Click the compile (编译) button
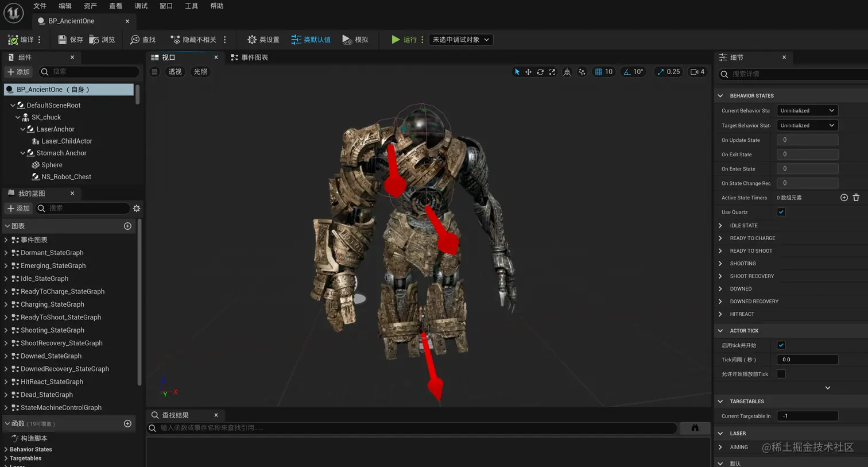 pos(21,40)
